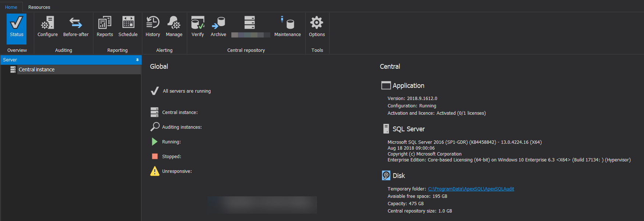
Task: Click the green Running play icon
Action: (154, 142)
